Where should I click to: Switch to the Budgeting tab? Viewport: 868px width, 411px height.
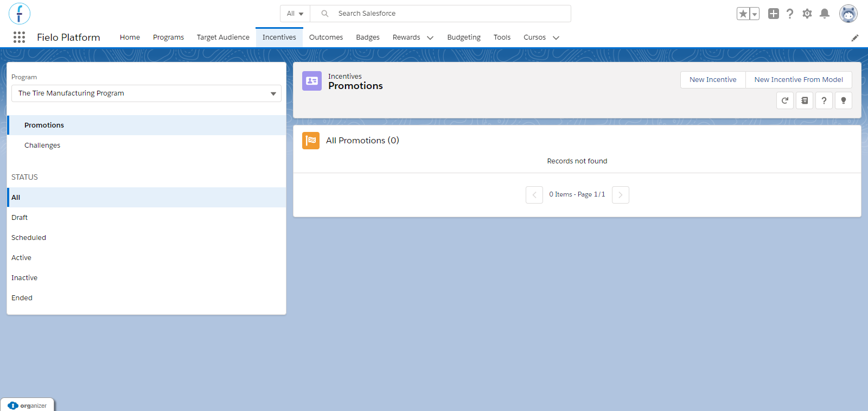(464, 37)
